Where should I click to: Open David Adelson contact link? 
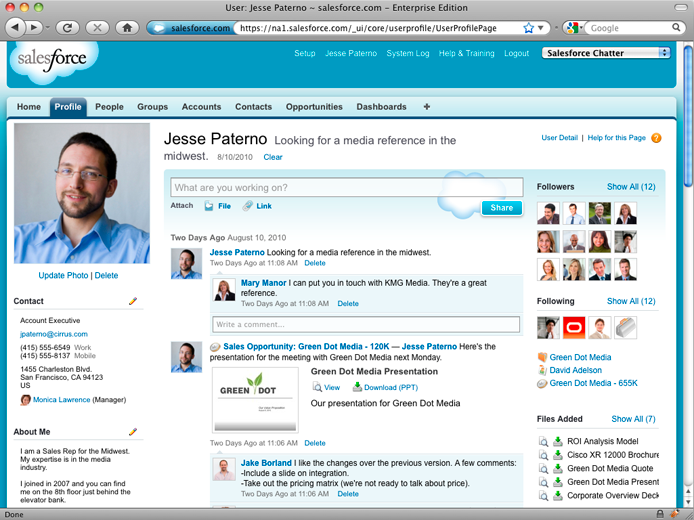tap(575, 370)
